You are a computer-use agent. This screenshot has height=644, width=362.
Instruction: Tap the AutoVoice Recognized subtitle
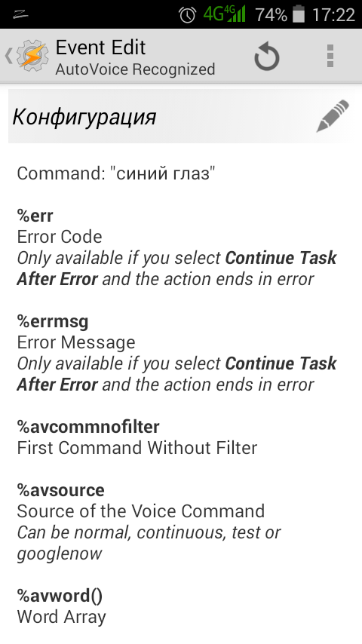point(135,69)
